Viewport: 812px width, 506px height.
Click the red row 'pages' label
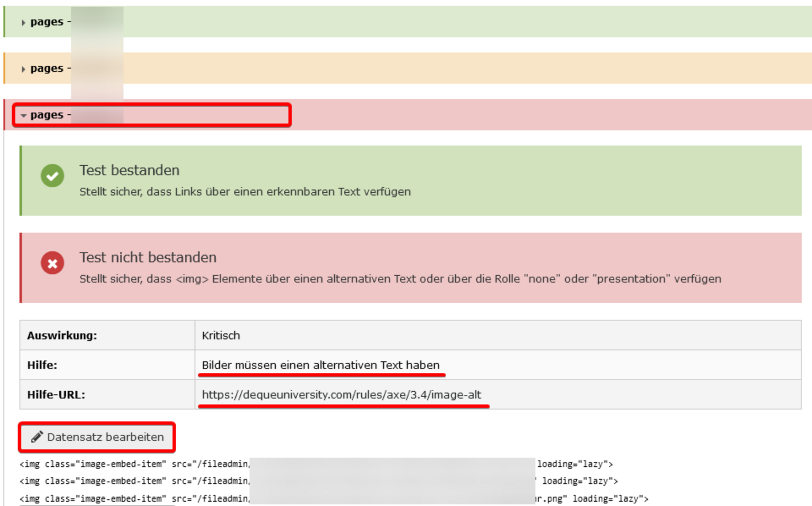pos(47,115)
